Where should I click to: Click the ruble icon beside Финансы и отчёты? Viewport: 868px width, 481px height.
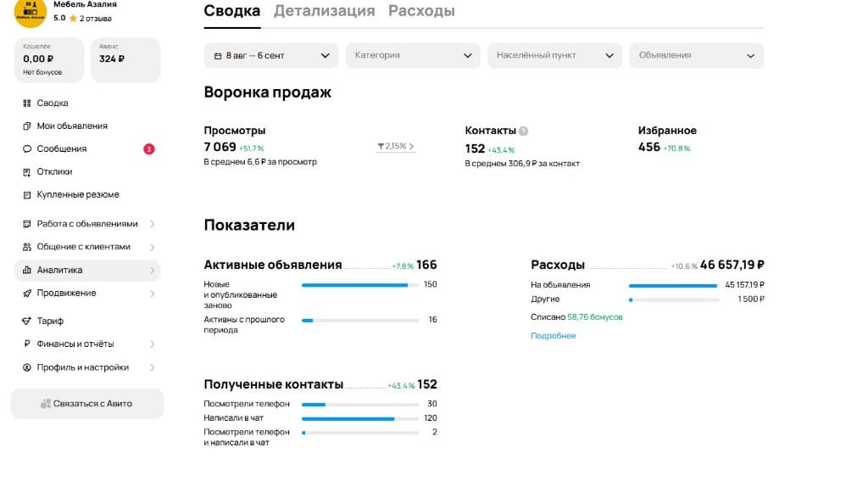[x=26, y=344]
